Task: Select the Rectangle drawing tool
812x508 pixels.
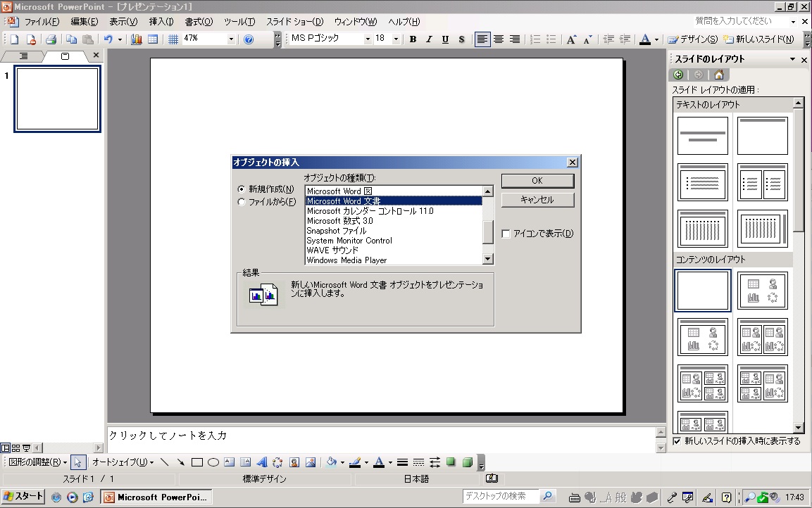Action: point(196,462)
